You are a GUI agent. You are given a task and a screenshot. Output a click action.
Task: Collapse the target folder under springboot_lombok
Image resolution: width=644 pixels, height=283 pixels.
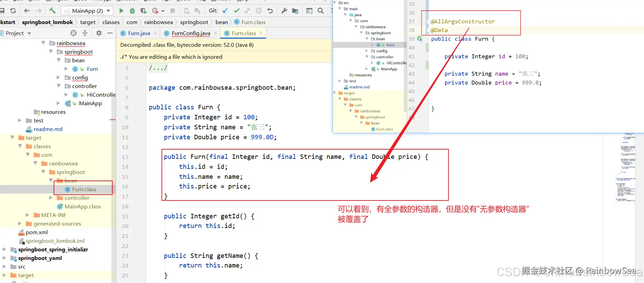(x=12, y=138)
